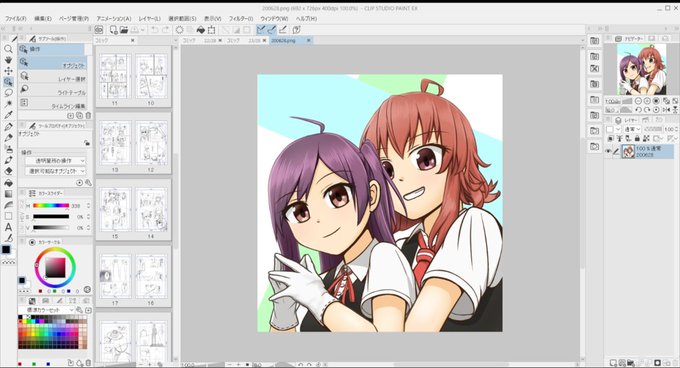Select the Pen tool
Screen dimensions: 680x368
[x=8, y=127]
